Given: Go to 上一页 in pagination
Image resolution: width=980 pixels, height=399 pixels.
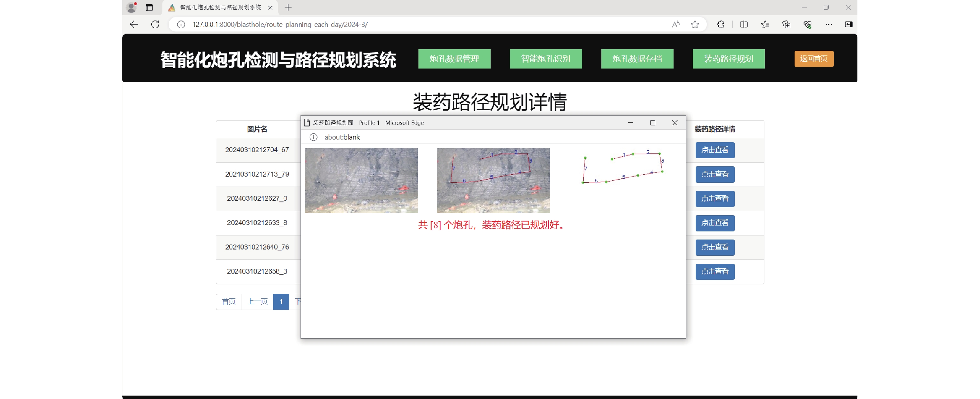Looking at the screenshot, I should [257, 302].
